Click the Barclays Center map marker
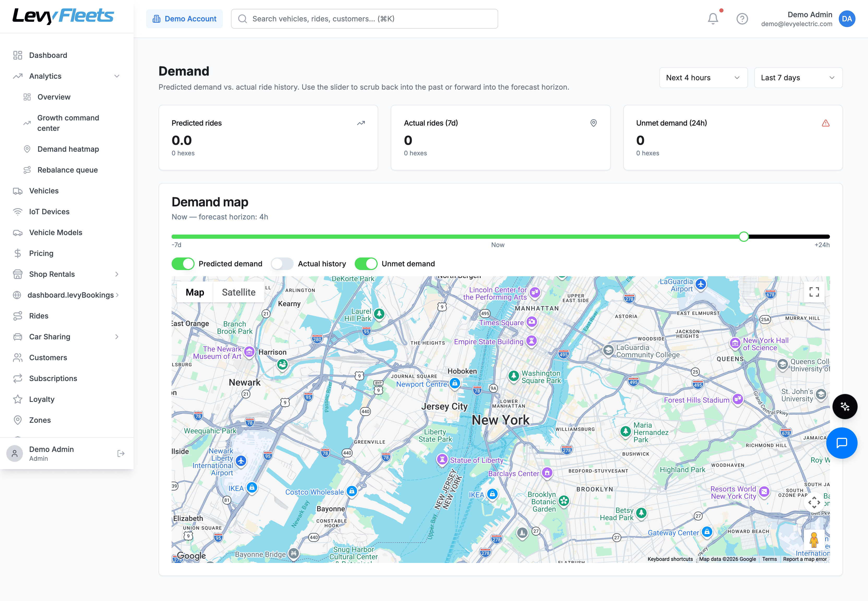Viewport: 868px width, 601px height. pyautogui.click(x=547, y=473)
